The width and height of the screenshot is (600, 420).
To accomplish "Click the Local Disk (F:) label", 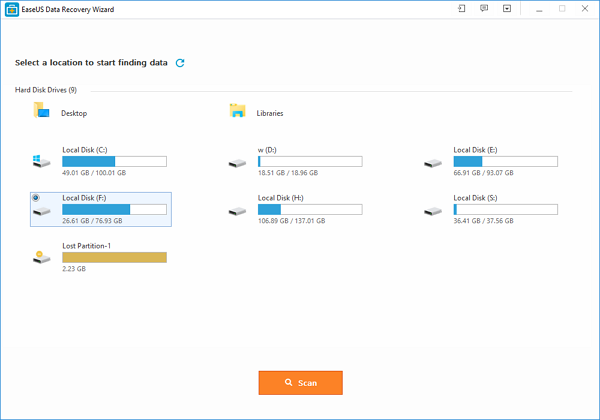I will (84, 198).
